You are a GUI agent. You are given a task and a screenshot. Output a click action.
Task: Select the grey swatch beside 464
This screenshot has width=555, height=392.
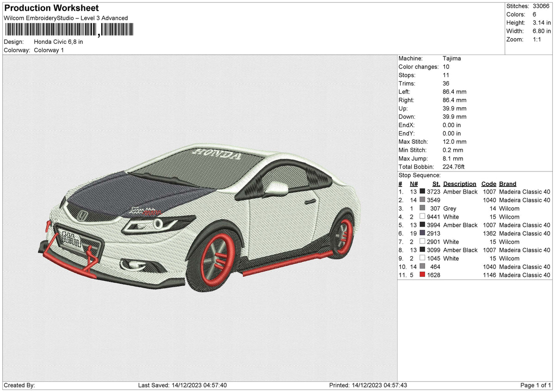[422, 267]
